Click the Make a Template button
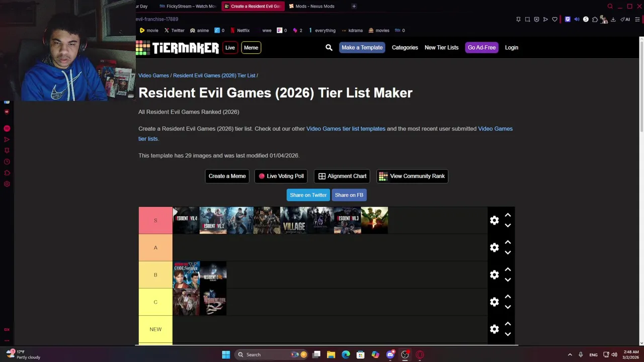This screenshot has height=362, width=644. [362, 47]
